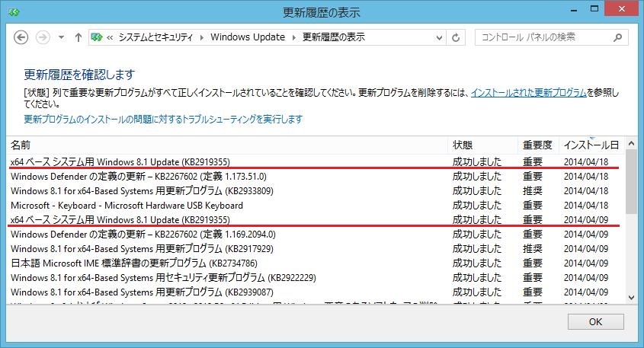Select the security update KB2922229 row
644x348 pixels.
316,278
